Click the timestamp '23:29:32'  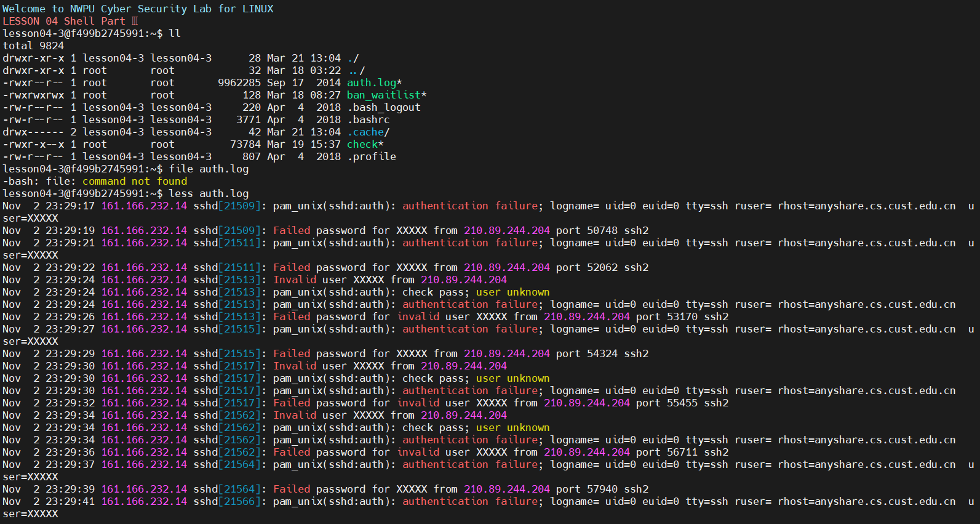click(x=70, y=403)
